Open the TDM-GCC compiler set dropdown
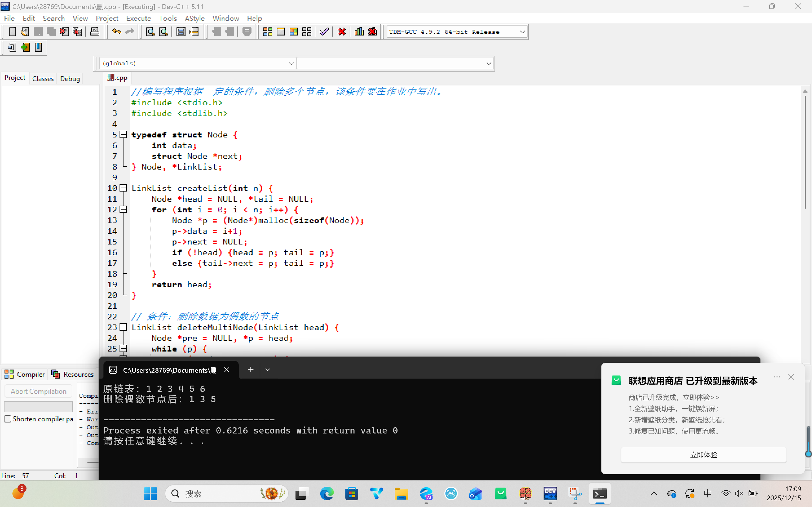The image size is (812, 507). (x=522, y=32)
